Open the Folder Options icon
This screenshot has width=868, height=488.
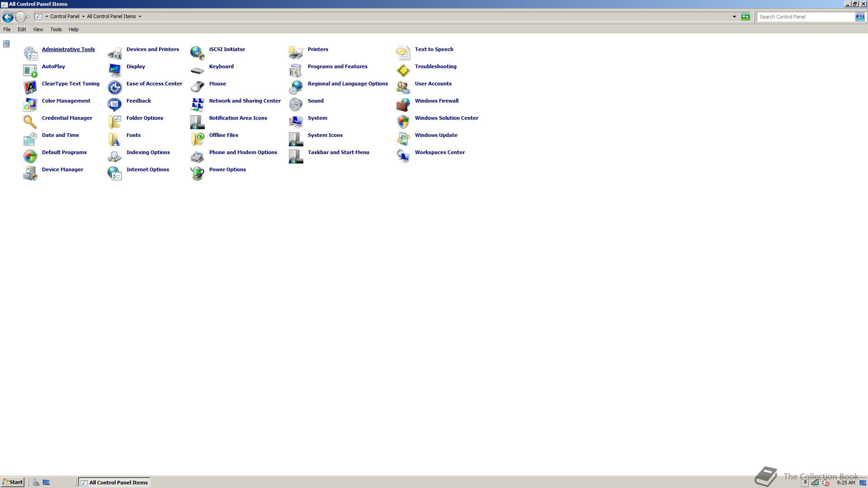[x=115, y=122]
